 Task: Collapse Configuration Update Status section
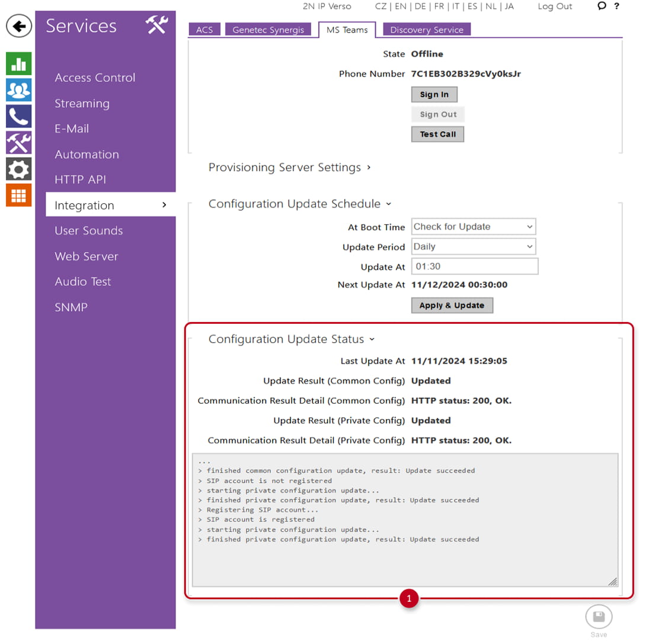(292, 339)
